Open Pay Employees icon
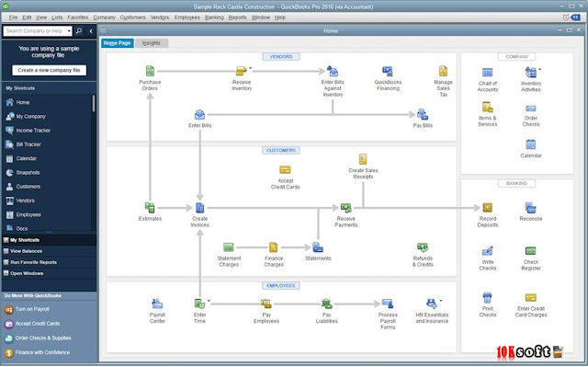This screenshot has height=367, width=588. [x=266, y=304]
